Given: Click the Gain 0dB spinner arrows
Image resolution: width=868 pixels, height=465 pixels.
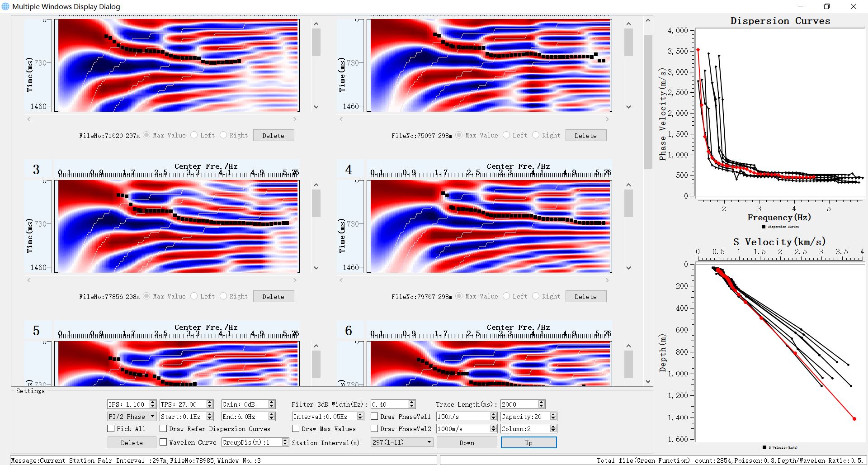Looking at the screenshot, I should 271,404.
